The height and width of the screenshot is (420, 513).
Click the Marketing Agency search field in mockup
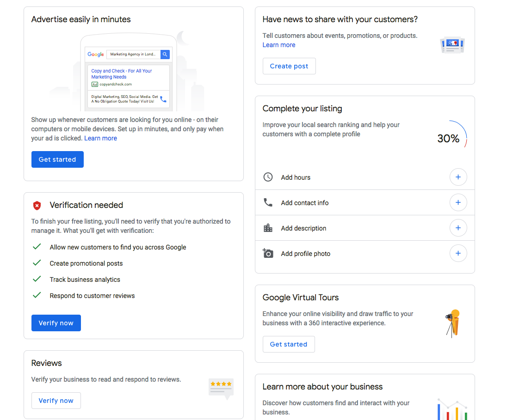[x=134, y=54]
